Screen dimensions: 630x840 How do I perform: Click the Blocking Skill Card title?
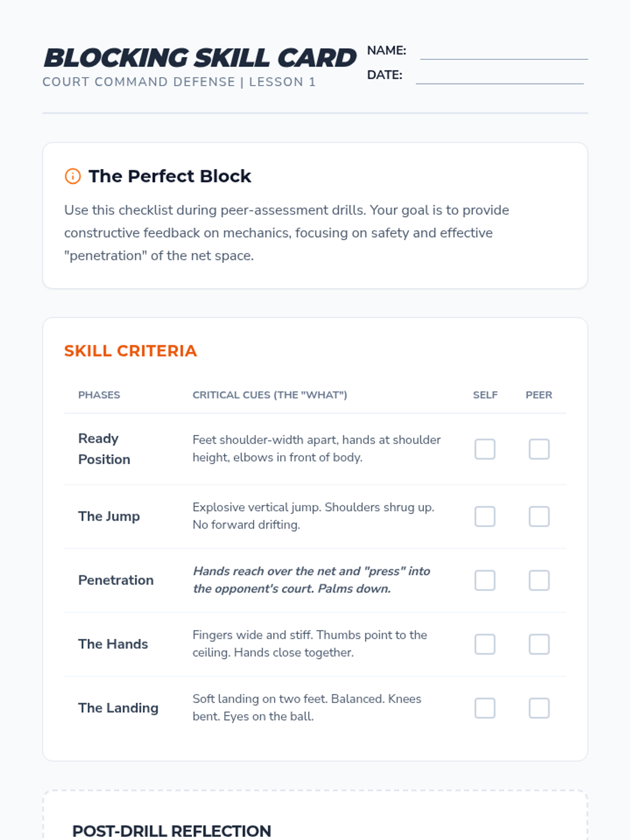tap(199, 58)
